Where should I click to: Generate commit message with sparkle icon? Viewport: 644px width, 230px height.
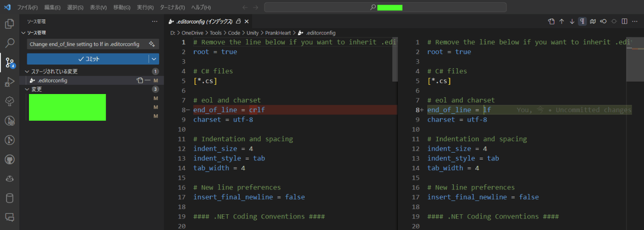(152, 44)
